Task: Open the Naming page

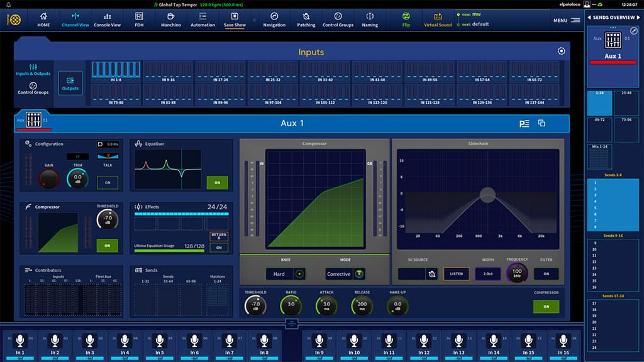Action: (x=370, y=19)
